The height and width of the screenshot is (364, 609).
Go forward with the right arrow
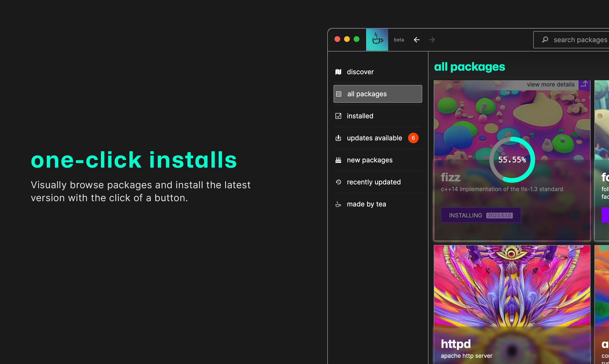click(x=432, y=40)
